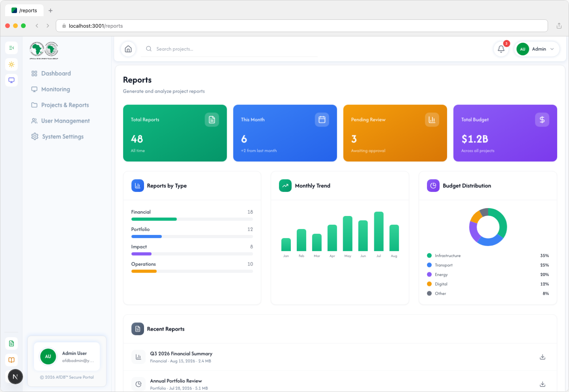The width and height of the screenshot is (569, 392).
Task: Open the green document icon in left rail
Action: (x=11, y=343)
